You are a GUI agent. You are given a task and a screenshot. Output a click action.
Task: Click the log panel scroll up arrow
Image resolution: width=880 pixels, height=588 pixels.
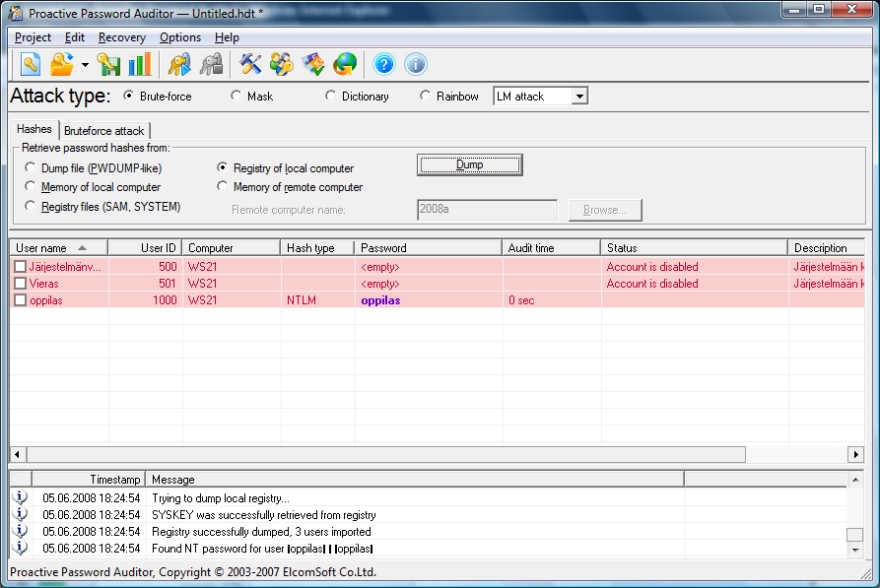[x=854, y=480]
